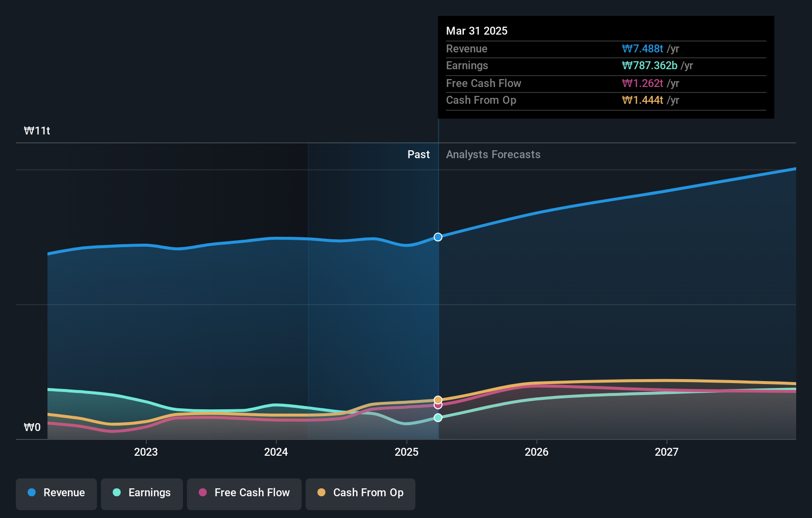Screen dimensions: 812x518
Task: Click the teal Earnings legend dot
Action: [x=116, y=493]
